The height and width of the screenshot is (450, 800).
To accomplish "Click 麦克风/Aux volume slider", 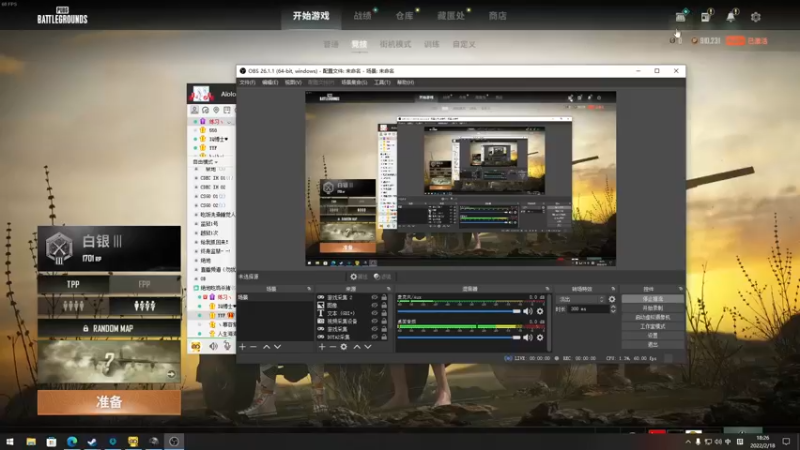I will 459,311.
